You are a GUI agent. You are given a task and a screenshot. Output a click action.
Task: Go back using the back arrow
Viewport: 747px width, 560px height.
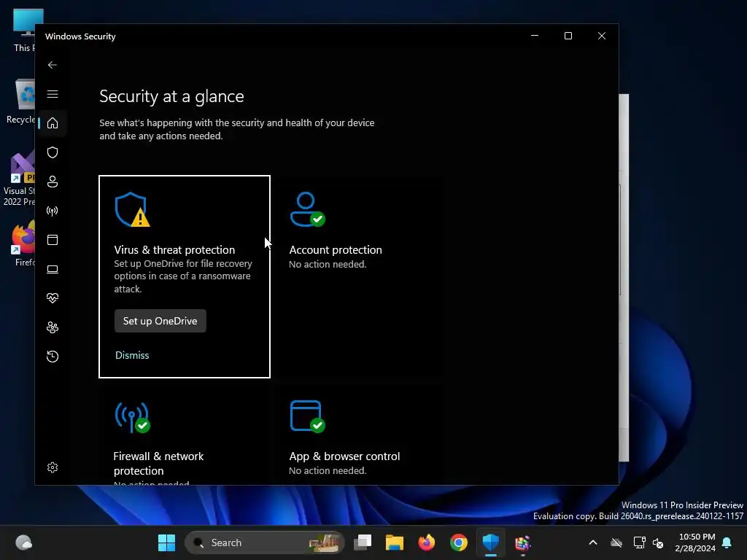(x=53, y=65)
